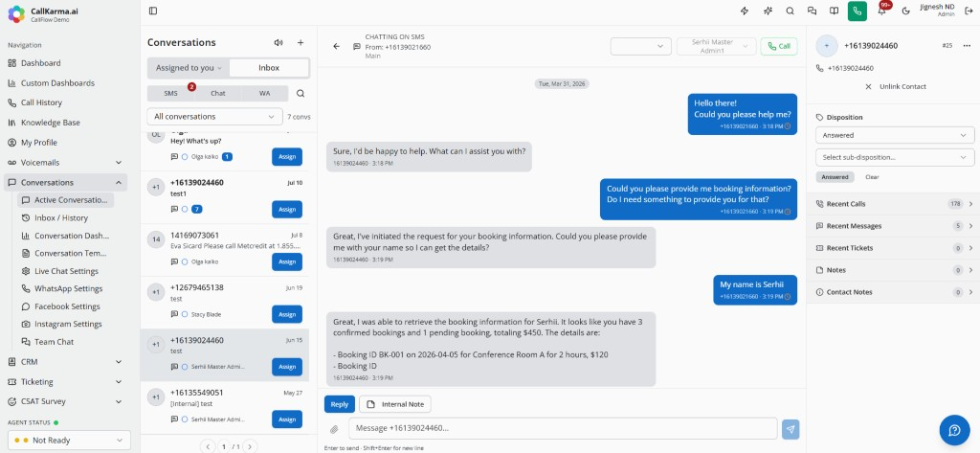The image size is (980, 453).
Task: Click the green phone dialer button
Action: (x=857, y=11)
